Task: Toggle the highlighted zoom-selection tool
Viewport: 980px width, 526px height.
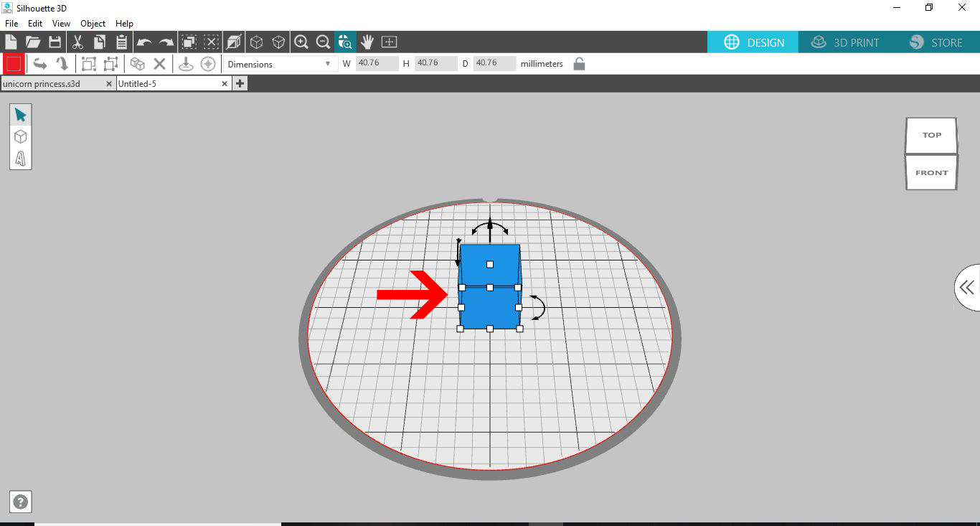Action: [345, 42]
